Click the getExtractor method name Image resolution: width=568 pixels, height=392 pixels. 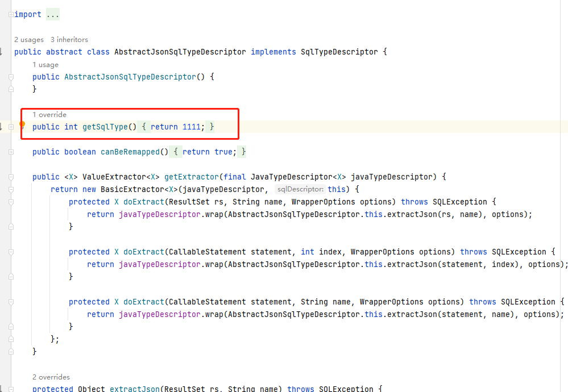(192, 177)
